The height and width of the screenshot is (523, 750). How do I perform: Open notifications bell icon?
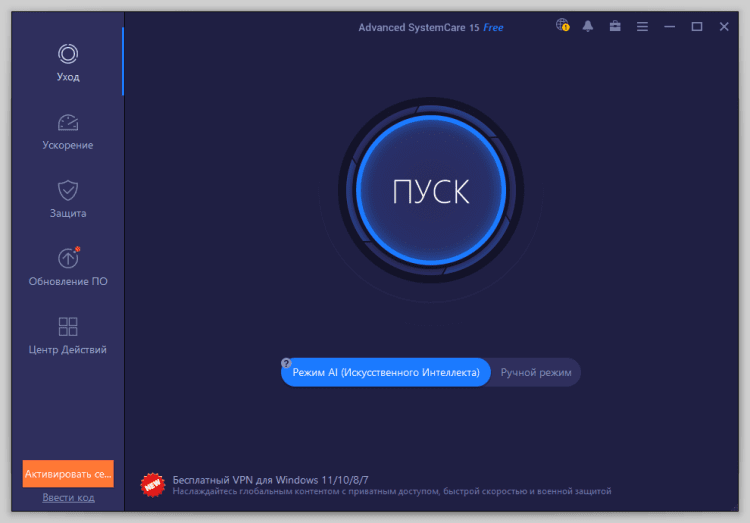(588, 26)
